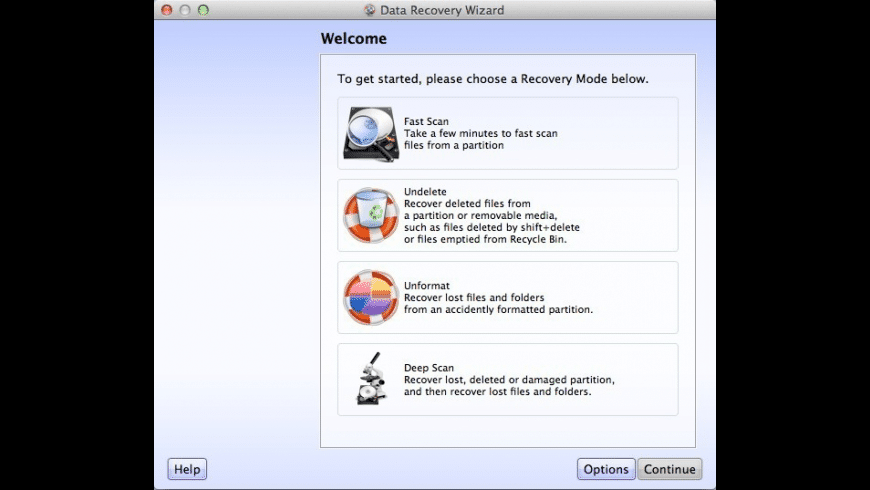Click 'Take a few minutes to fast scan' text
The image size is (870, 490).
pos(480,133)
